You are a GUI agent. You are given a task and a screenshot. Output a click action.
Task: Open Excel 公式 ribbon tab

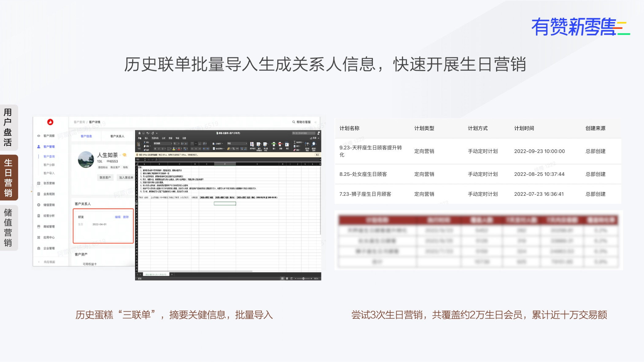pyautogui.click(x=164, y=138)
